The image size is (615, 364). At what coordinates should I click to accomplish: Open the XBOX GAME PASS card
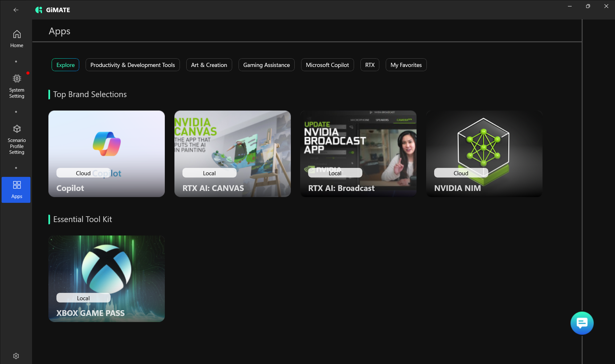click(x=106, y=279)
